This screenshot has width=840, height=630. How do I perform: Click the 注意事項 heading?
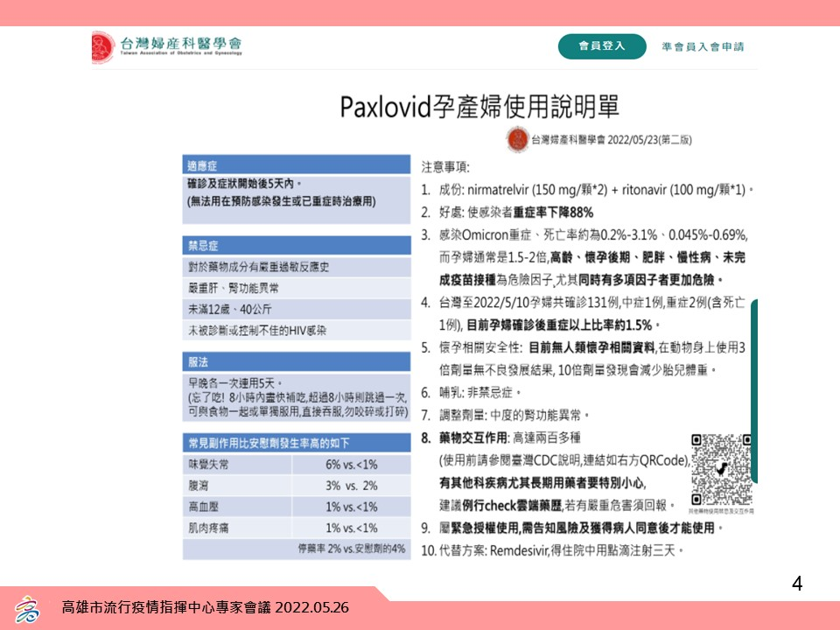tap(445, 167)
